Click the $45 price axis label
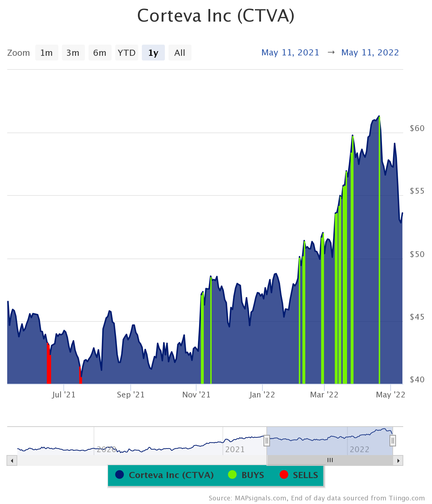The height and width of the screenshot is (504, 432). pyautogui.click(x=417, y=317)
